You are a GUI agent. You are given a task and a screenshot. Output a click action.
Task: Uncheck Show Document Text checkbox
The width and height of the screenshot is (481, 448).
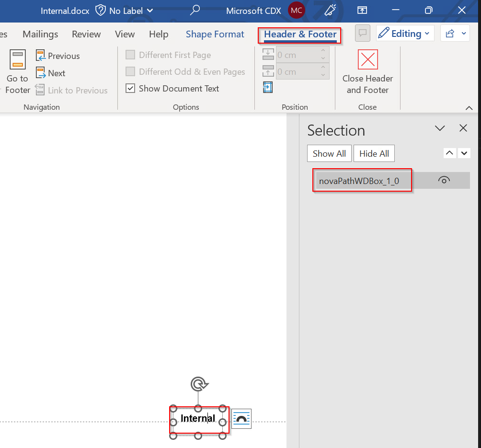pyautogui.click(x=130, y=89)
